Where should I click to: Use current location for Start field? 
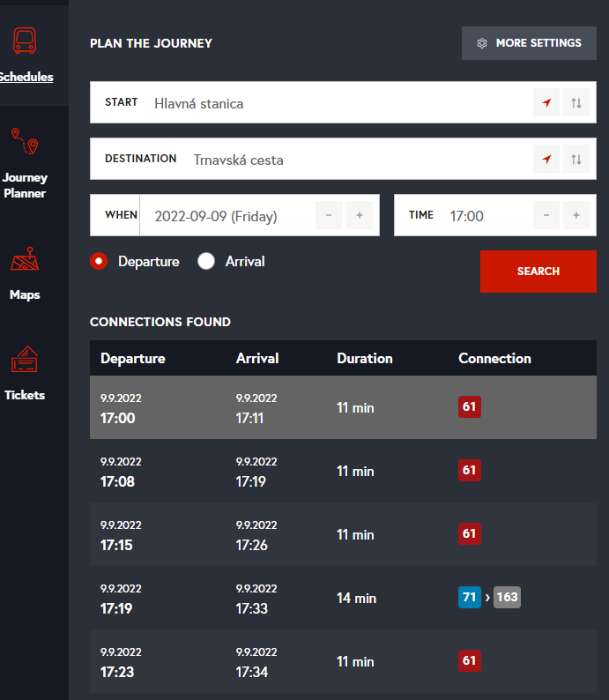tap(546, 103)
